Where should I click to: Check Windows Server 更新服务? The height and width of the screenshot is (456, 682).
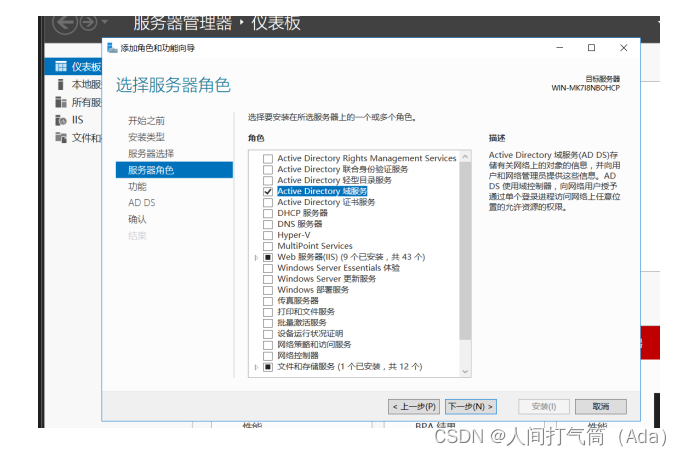[x=268, y=279]
